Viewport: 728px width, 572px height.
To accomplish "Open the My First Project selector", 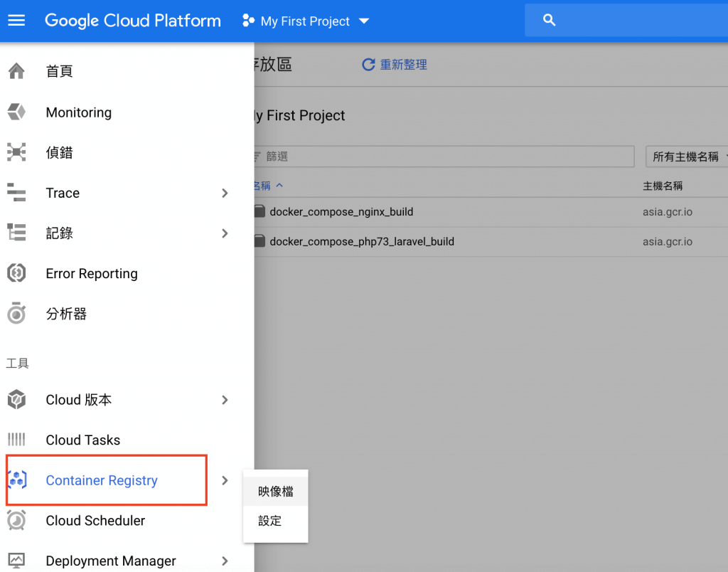I will [x=306, y=21].
